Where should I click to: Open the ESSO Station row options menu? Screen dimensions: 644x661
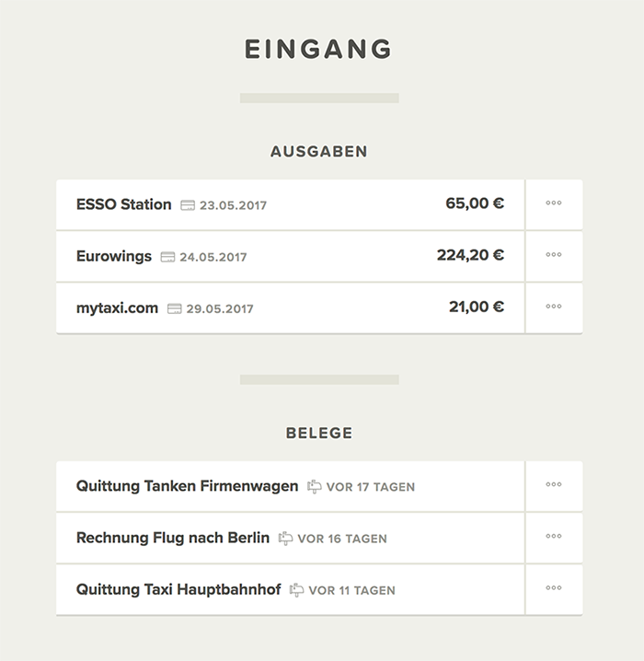tap(554, 204)
